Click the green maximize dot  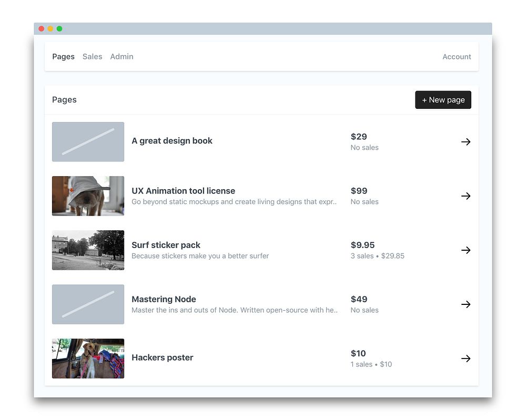tap(59, 29)
